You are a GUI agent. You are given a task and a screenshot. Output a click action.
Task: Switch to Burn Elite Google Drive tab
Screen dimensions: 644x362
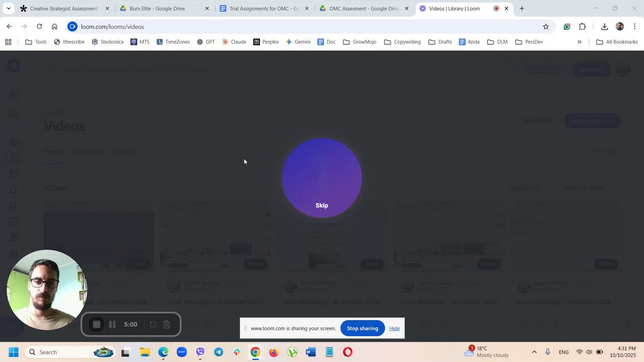(x=165, y=9)
